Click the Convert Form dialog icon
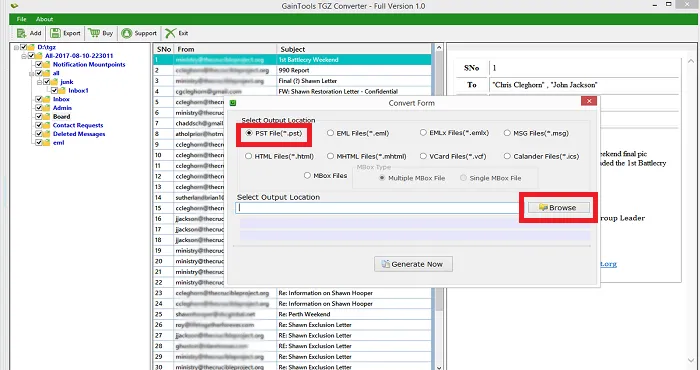 (x=233, y=103)
